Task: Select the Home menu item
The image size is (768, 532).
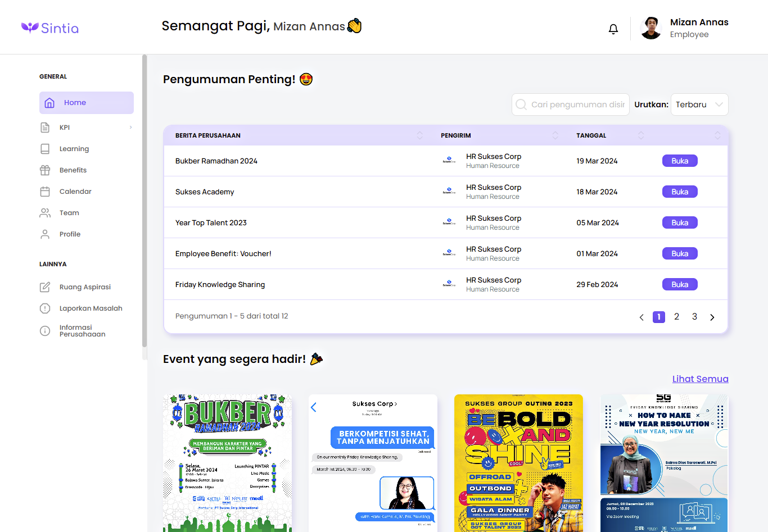Action: click(87, 103)
